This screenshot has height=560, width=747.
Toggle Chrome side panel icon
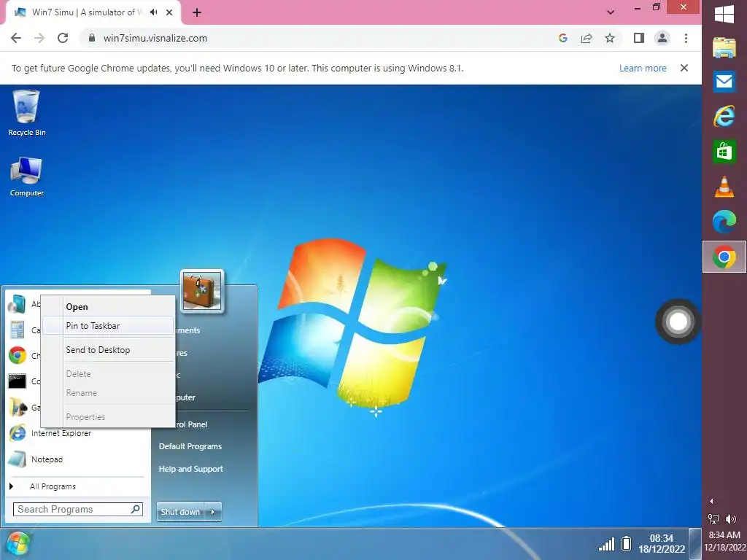coord(639,38)
